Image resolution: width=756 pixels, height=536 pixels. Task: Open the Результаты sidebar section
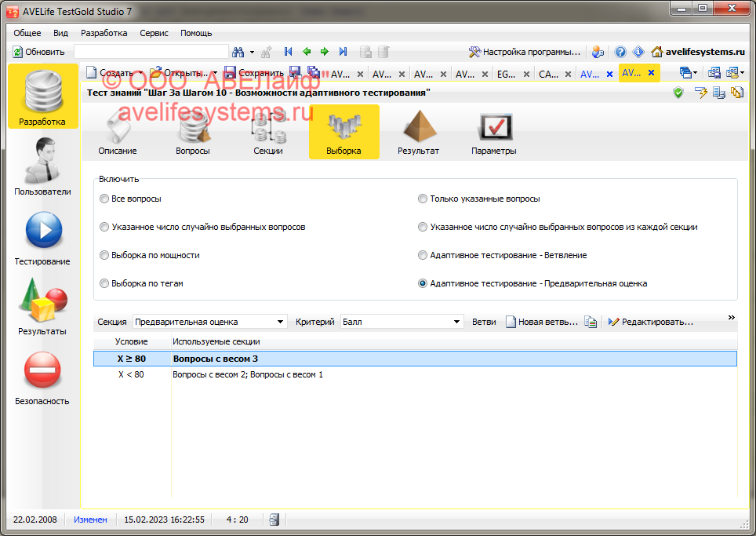(42, 306)
